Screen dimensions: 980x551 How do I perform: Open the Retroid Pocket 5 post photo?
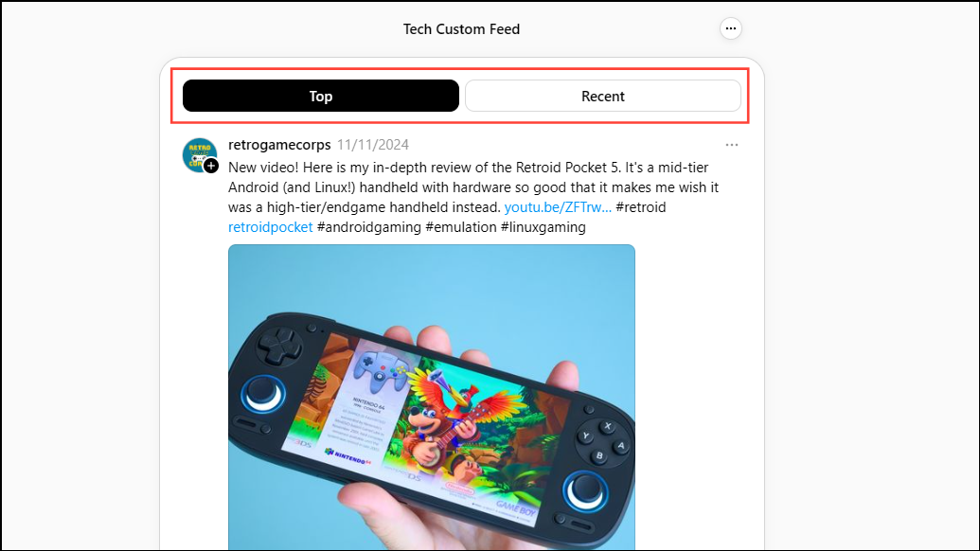point(431,398)
